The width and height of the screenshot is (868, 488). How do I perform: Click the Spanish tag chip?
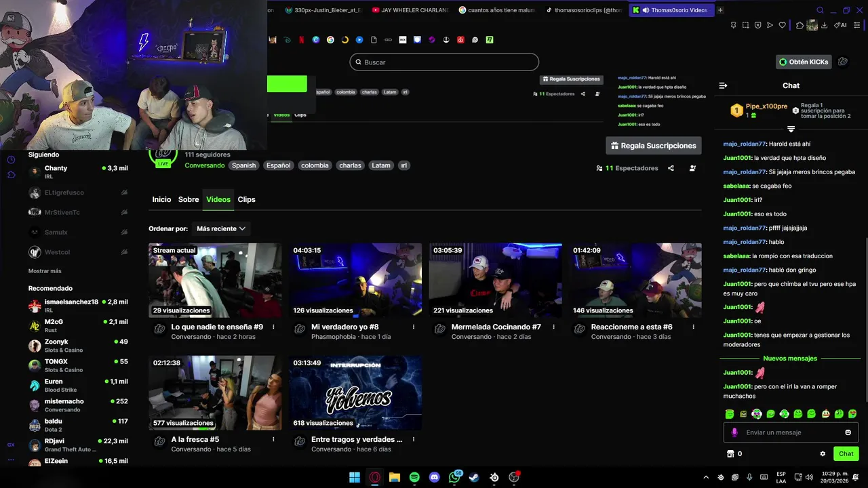point(243,165)
